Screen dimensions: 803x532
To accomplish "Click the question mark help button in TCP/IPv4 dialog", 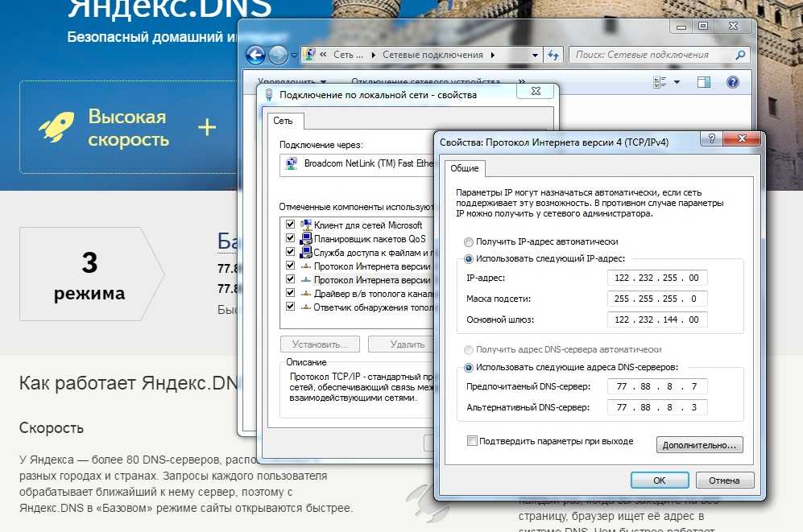I will tap(711, 138).
